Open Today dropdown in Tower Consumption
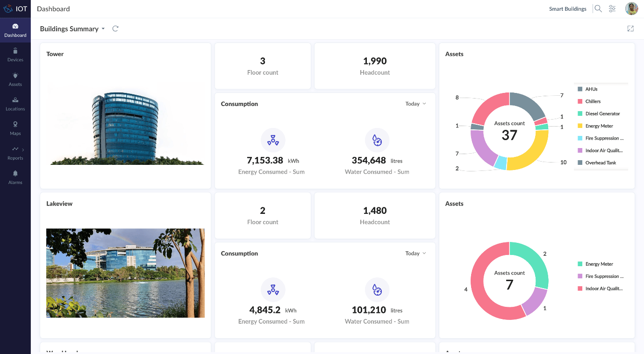The image size is (644, 354). (x=415, y=104)
